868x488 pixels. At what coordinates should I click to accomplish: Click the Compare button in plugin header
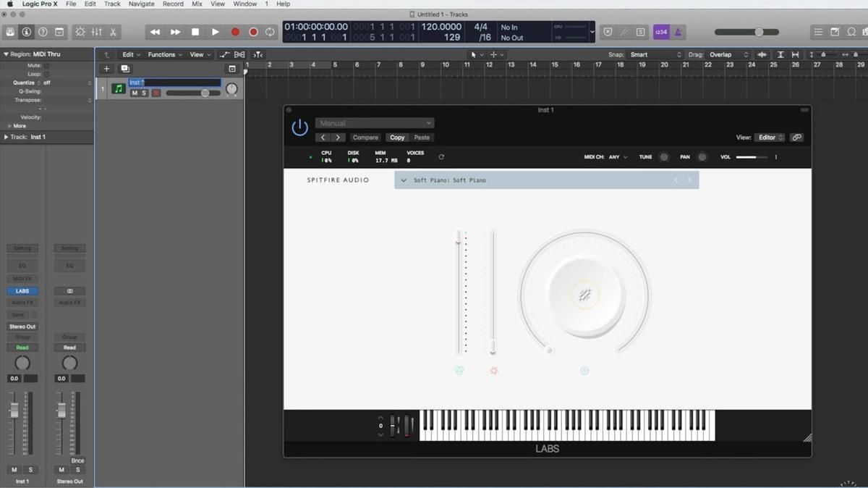coord(365,138)
